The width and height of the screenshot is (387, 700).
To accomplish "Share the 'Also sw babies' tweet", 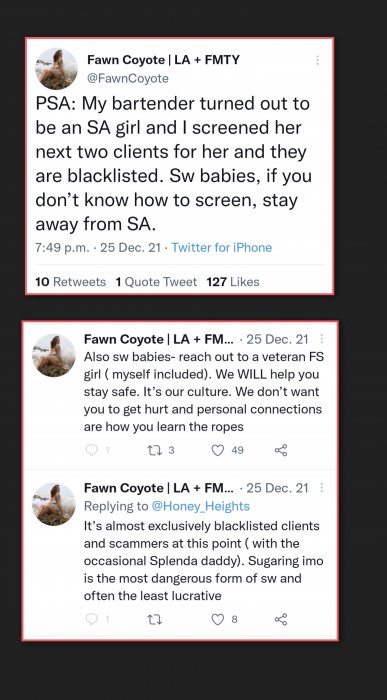I will coord(281,450).
